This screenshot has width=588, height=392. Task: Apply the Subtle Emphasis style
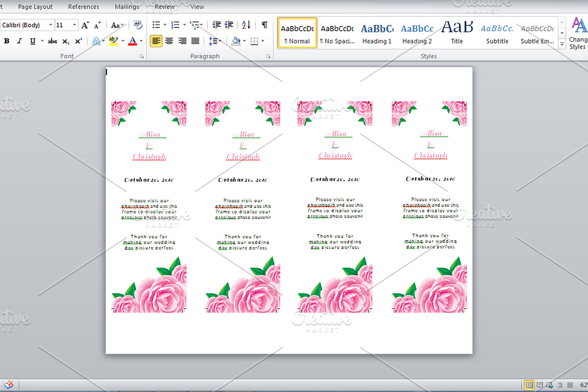click(537, 33)
